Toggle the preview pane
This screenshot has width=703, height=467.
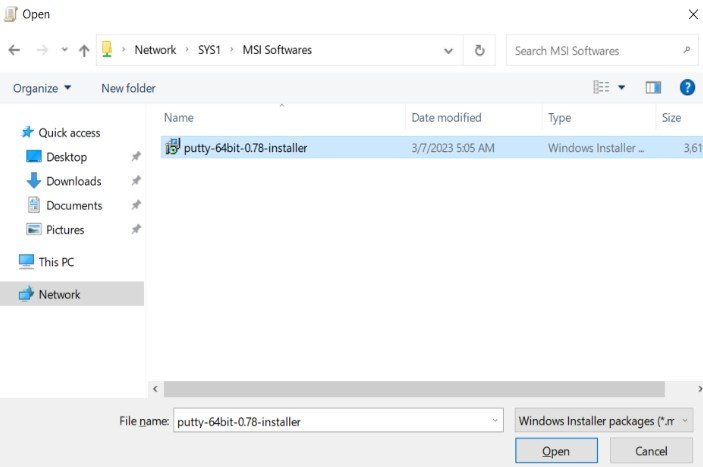[653, 87]
